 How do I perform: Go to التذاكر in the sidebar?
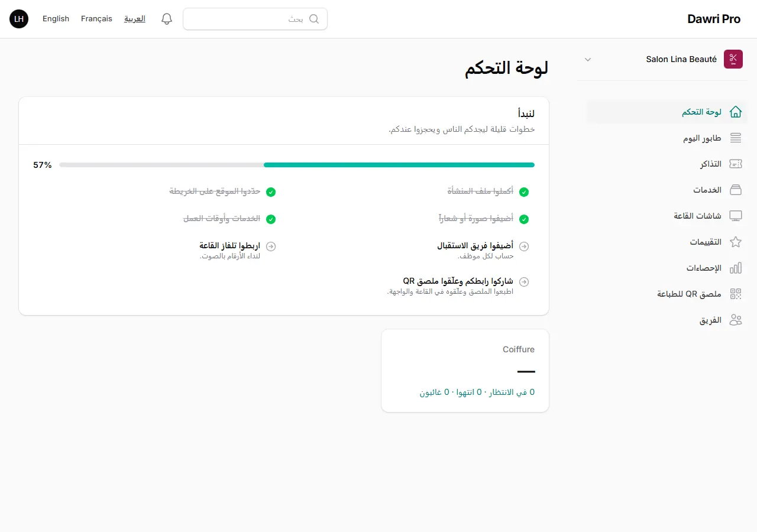pyautogui.click(x=667, y=164)
